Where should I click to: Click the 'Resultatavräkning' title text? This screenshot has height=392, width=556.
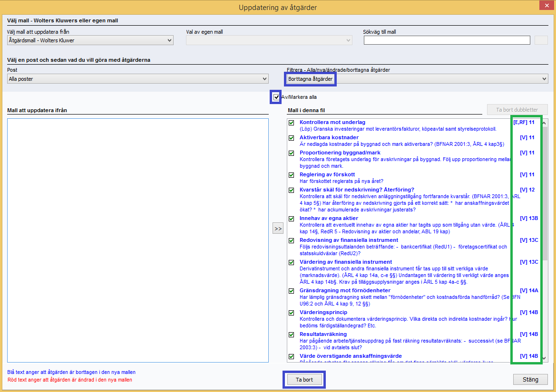[x=323, y=335]
